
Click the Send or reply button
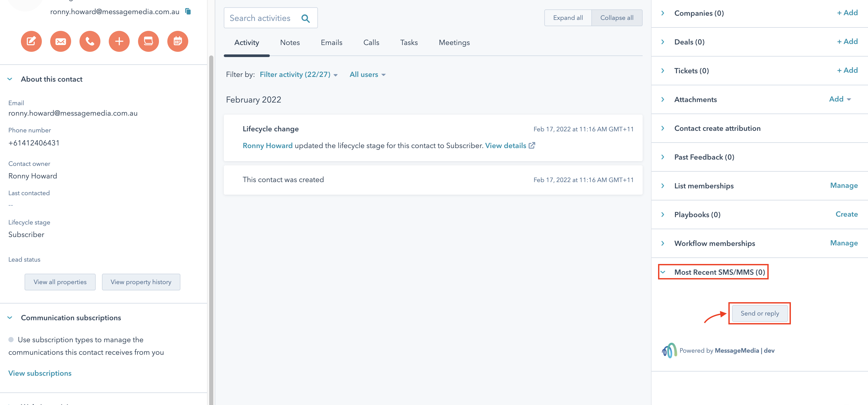760,313
